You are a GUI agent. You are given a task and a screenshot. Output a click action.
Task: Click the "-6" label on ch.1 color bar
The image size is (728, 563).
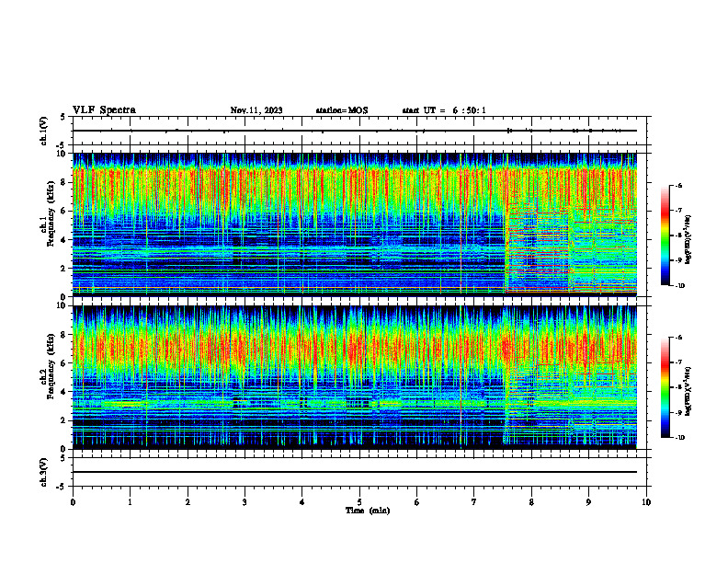[678, 185]
